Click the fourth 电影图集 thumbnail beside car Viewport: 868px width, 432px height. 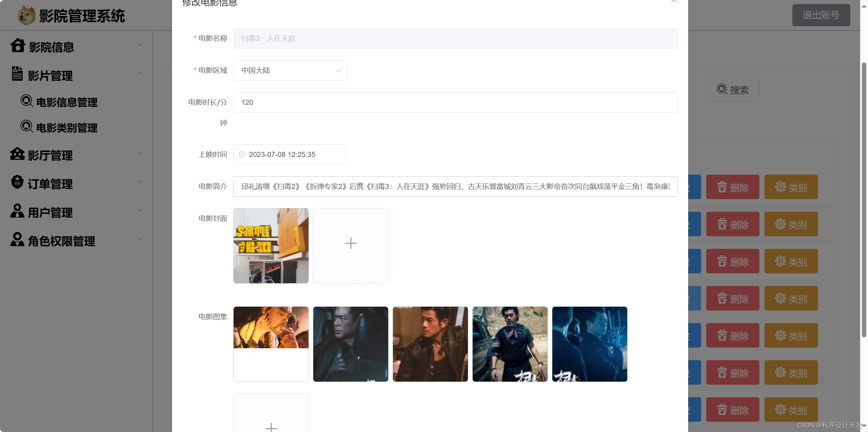tap(510, 344)
